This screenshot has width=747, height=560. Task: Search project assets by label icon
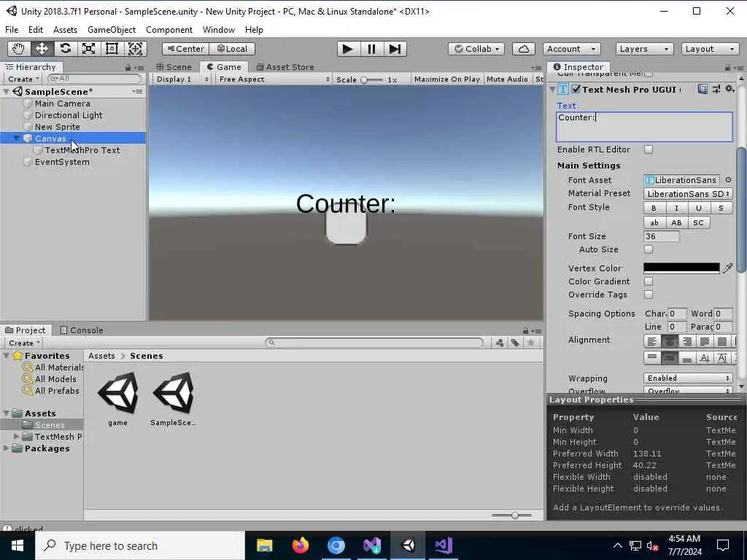pos(515,343)
